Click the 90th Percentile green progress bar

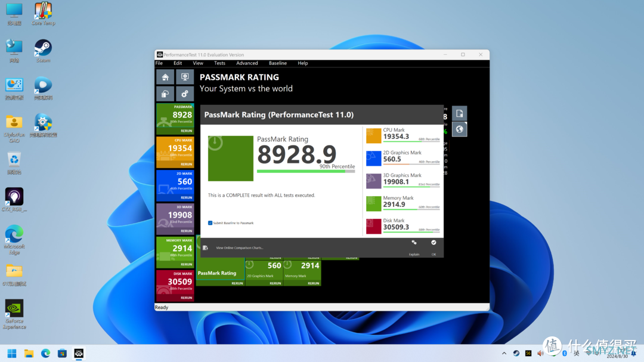(x=306, y=171)
